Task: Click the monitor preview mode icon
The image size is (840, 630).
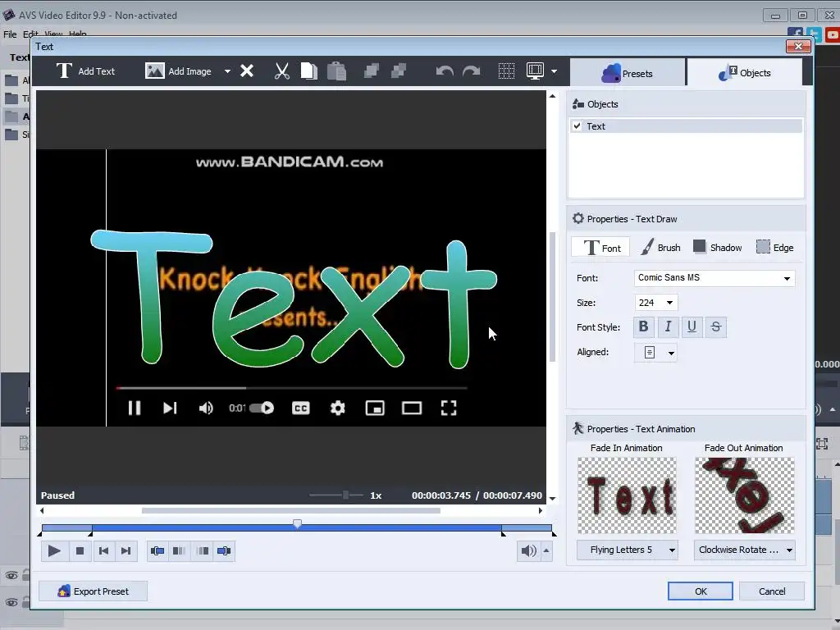Action: (x=535, y=71)
